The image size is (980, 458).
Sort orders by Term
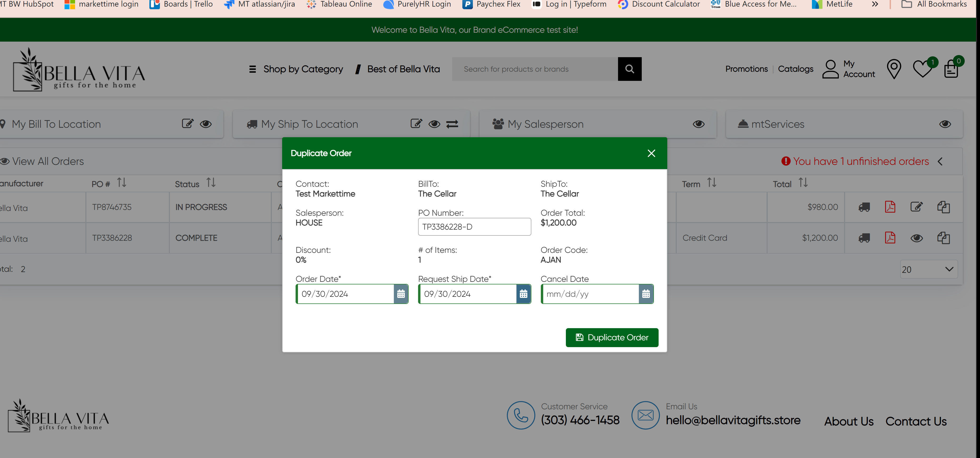(x=711, y=183)
